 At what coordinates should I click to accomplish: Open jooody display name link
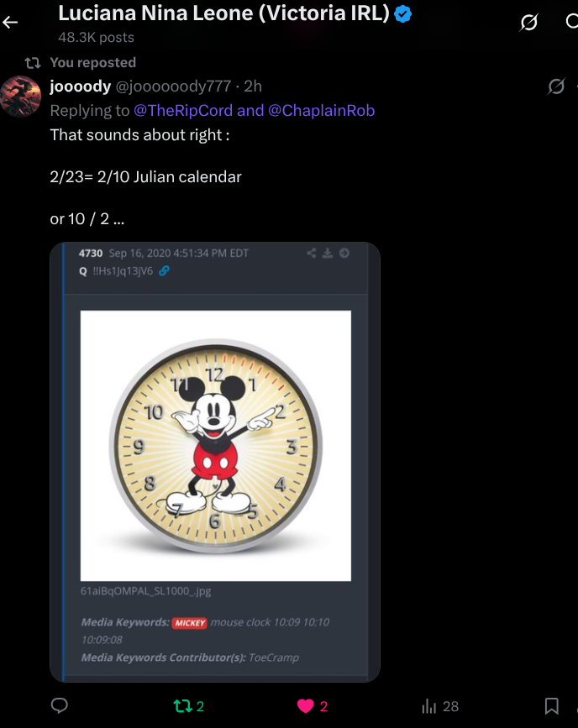(81, 86)
